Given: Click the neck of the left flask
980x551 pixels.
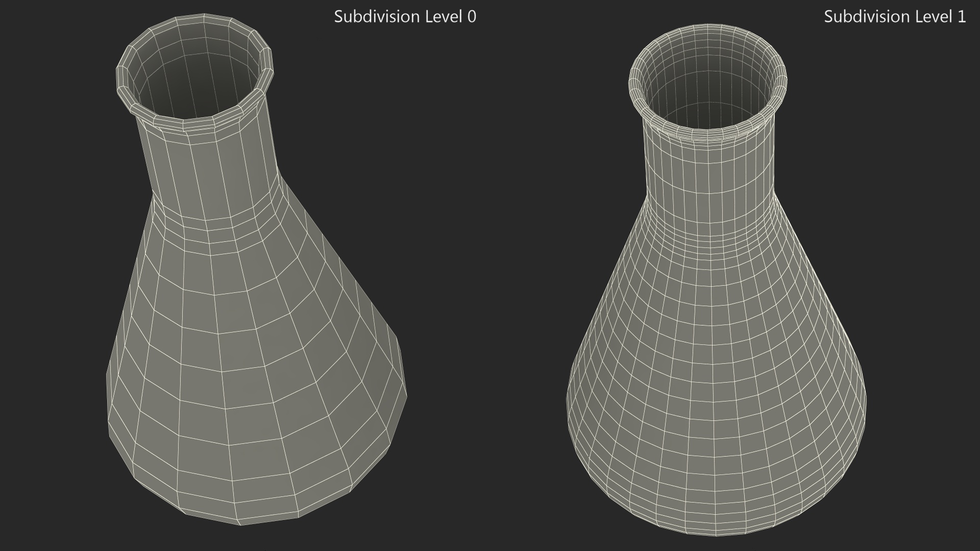Looking at the screenshot, I should (212, 168).
